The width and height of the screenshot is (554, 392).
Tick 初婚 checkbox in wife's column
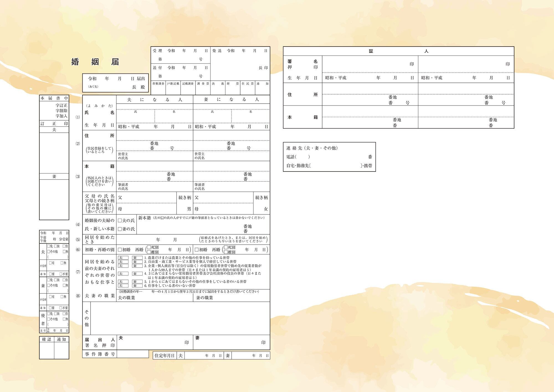pyautogui.click(x=197, y=250)
